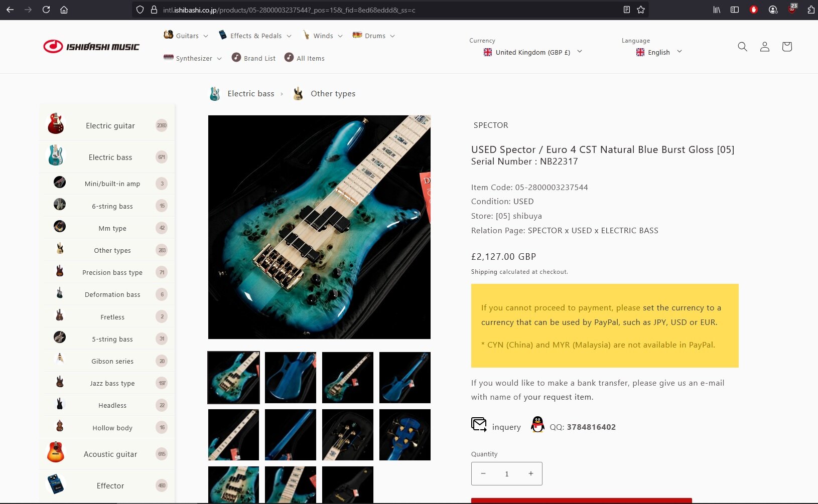
Task: Click the inquery link text
Action: (x=506, y=427)
